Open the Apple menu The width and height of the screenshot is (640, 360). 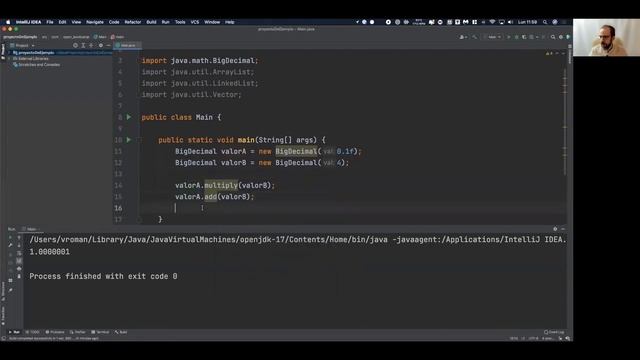8,22
